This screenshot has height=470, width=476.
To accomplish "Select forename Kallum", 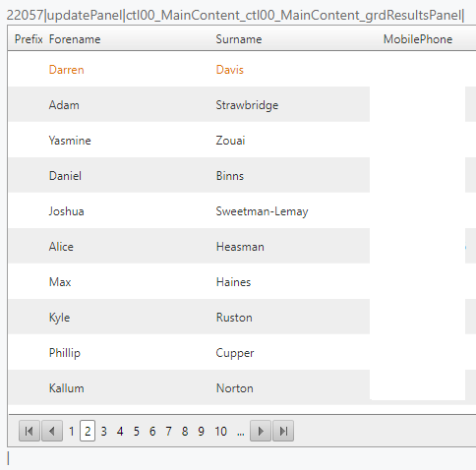I will (67, 388).
